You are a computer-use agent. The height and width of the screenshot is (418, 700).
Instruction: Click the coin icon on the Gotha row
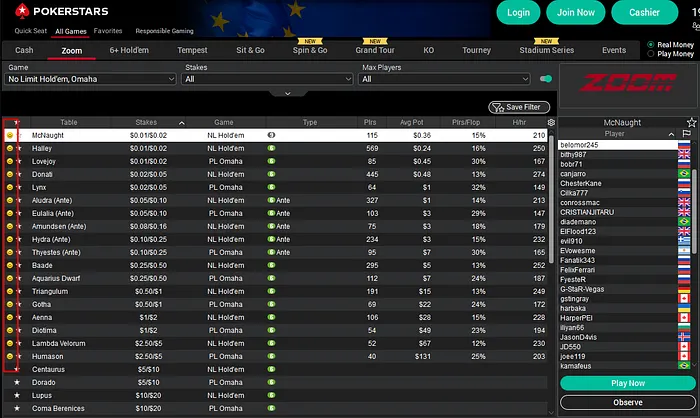click(10, 304)
